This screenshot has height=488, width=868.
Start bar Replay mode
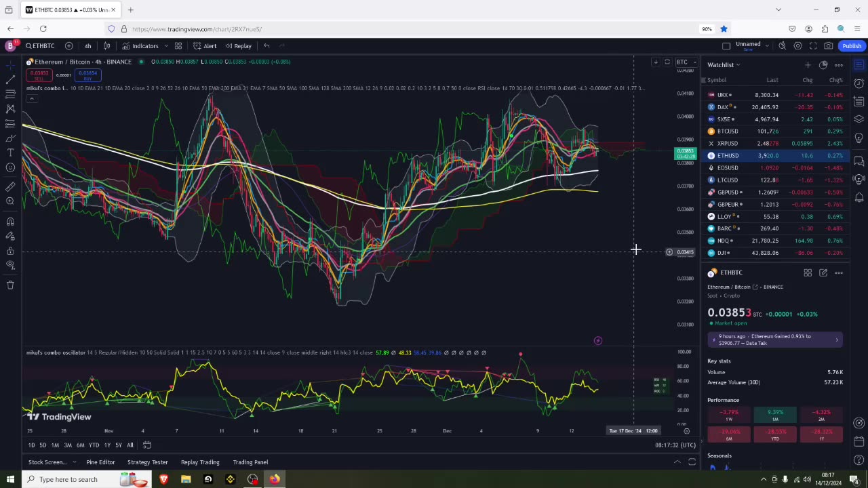(x=238, y=46)
